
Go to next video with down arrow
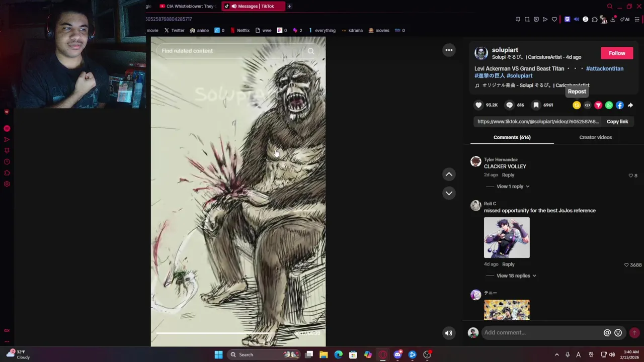coord(449,193)
